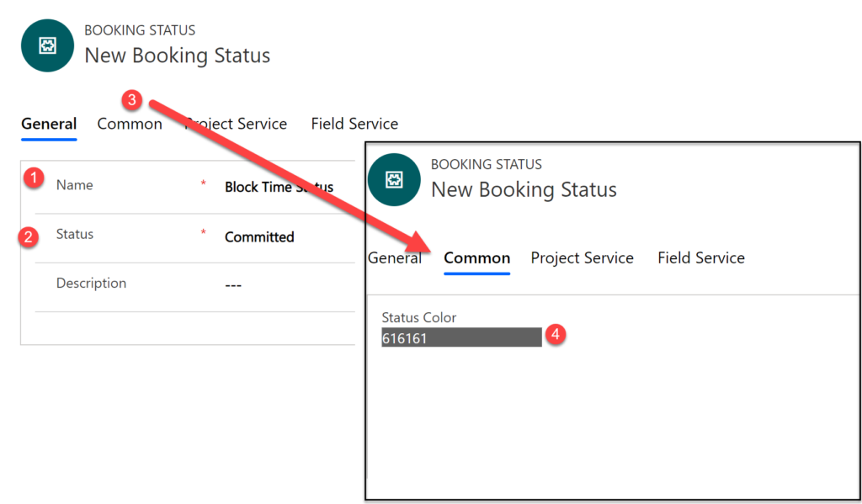862x504 pixels.
Task: Click the numbered annotation 3 near the tabs
Action: [132, 99]
